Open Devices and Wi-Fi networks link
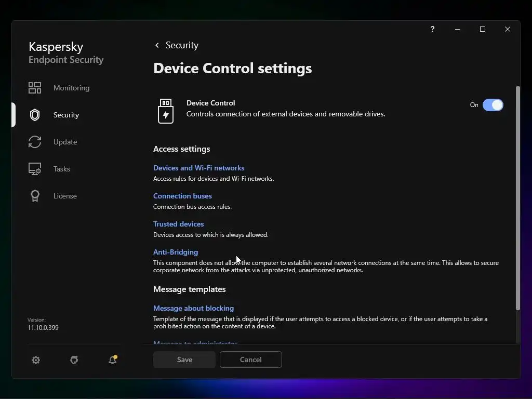This screenshot has height=399, width=532. tap(198, 168)
